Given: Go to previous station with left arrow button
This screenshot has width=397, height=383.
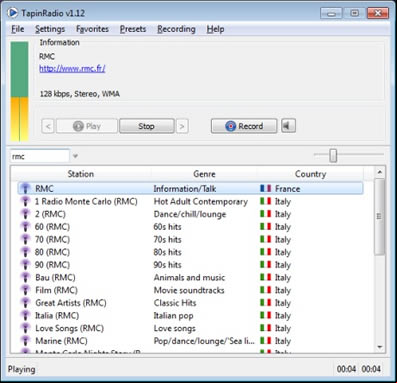Looking at the screenshot, I should coord(48,126).
